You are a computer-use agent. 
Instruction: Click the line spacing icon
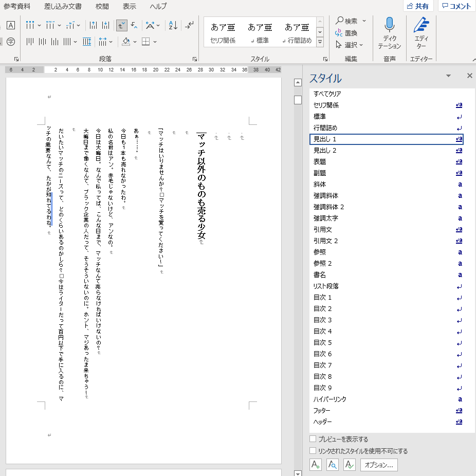tap(103, 42)
